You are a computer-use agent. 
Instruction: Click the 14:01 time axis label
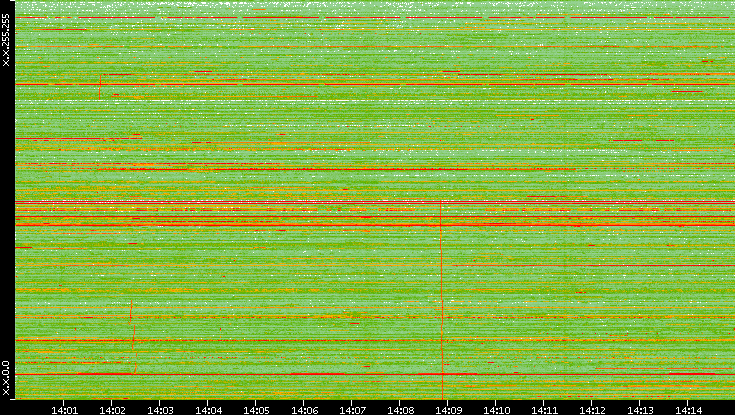click(65, 409)
